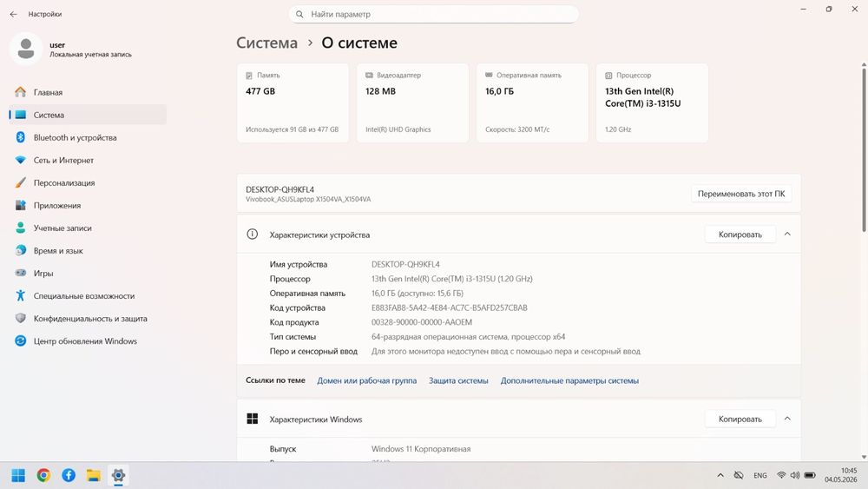Image resolution: width=868 pixels, height=489 pixels.
Task: Open the Start menu from taskbar
Action: [18, 475]
